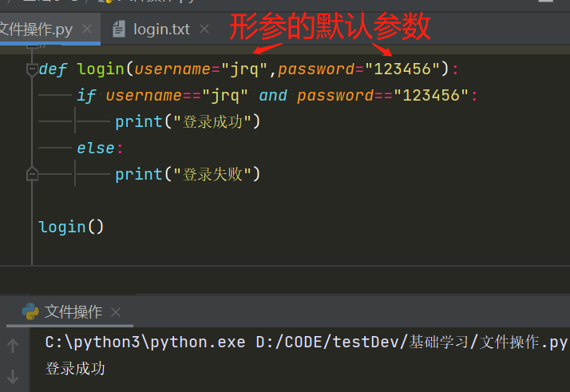The height and width of the screenshot is (392, 570).
Task: Close the 文件操作 run tab
Action: tap(116, 312)
